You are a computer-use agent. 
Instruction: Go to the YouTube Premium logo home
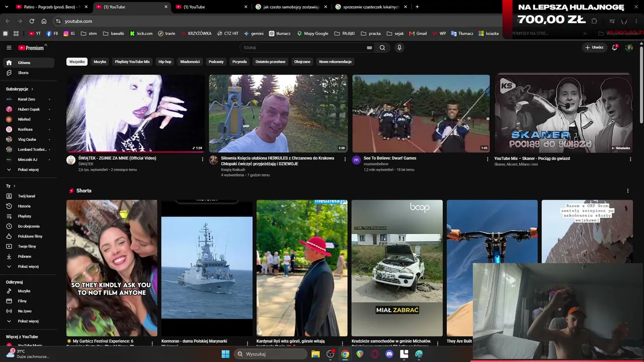(32, 48)
